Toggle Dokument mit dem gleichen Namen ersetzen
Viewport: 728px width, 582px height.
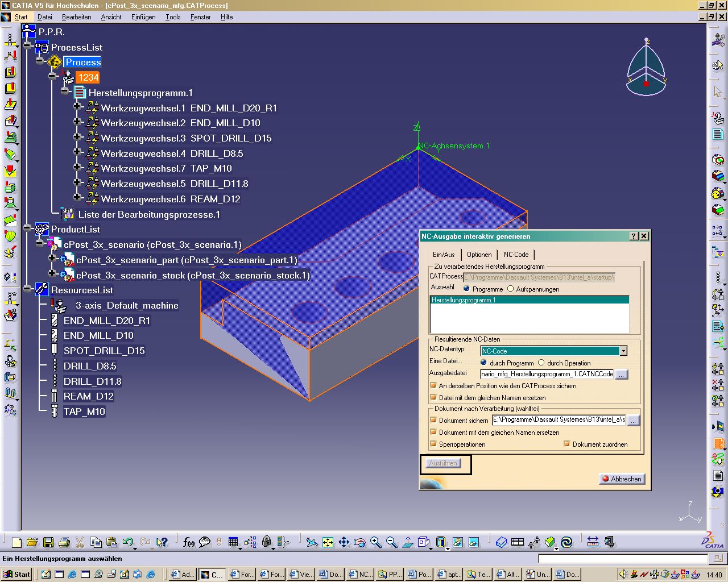[x=433, y=432]
